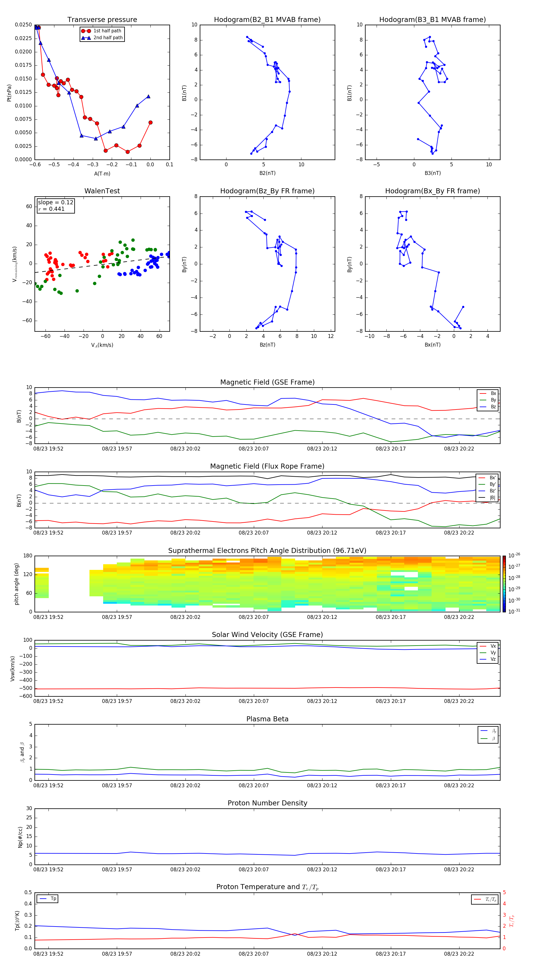Click the 'Magnetic Field (Flux Rope Frame)' title

(x=267, y=467)
